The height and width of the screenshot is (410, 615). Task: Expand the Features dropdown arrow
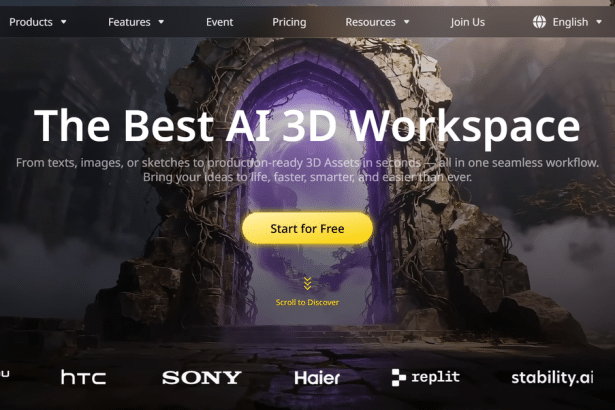pyautogui.click(x=161, y=22)
